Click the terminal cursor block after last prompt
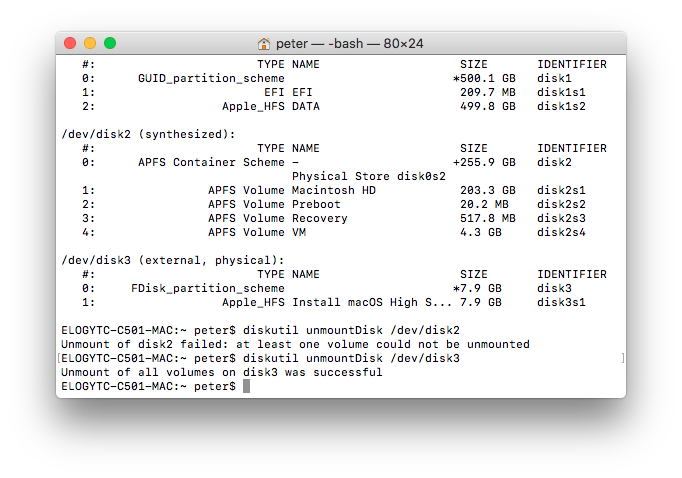 pos(246,386)
